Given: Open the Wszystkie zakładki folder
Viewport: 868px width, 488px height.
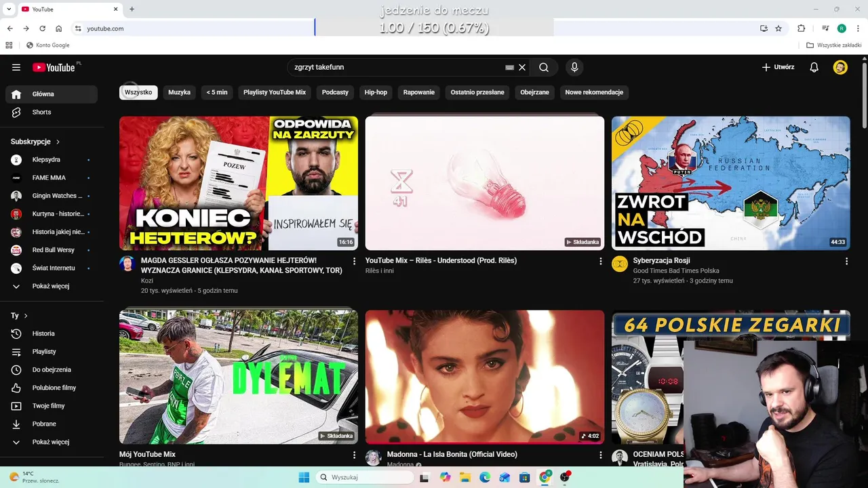Looking at the screenshot, I should pyautogui.click(x=834, y=45).
